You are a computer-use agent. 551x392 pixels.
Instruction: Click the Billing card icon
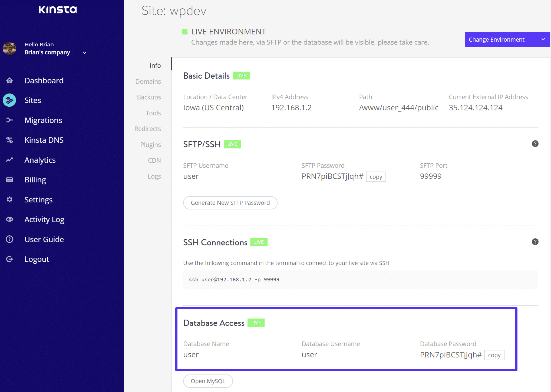pos(9,180)
